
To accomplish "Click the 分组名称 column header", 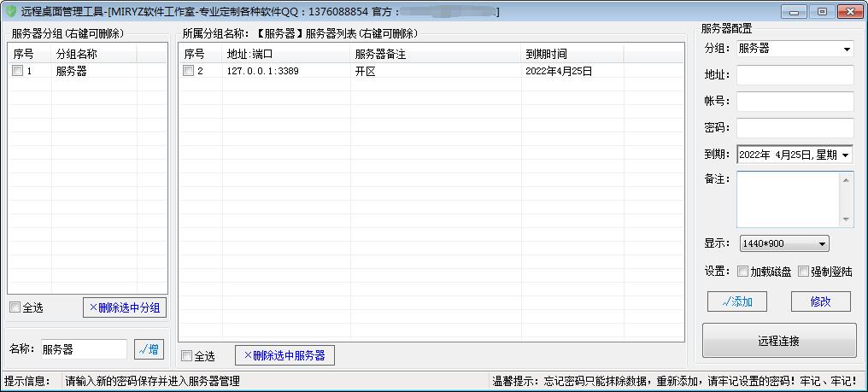I will [94, 55].
